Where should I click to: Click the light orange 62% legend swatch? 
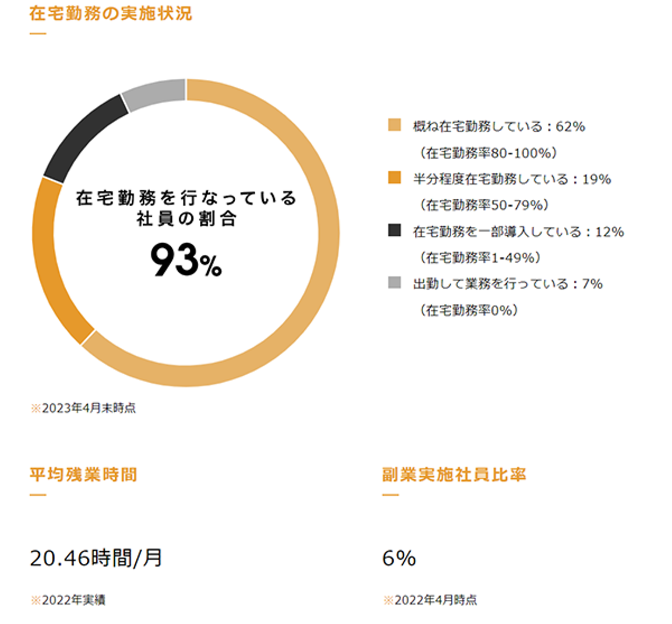394,125
